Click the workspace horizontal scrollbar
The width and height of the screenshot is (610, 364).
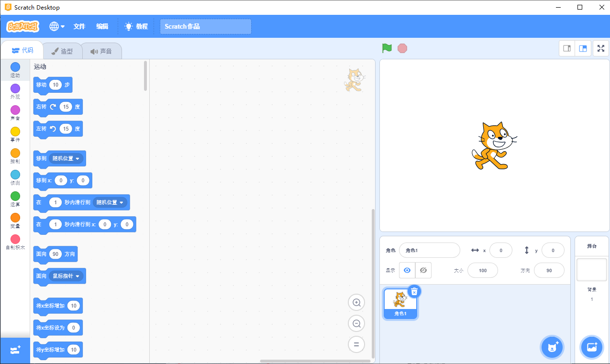pos(315,361)
